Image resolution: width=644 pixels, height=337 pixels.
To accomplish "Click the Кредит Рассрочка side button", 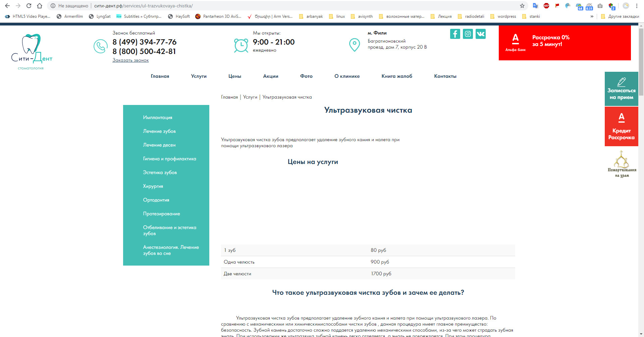I will point(621,127).
